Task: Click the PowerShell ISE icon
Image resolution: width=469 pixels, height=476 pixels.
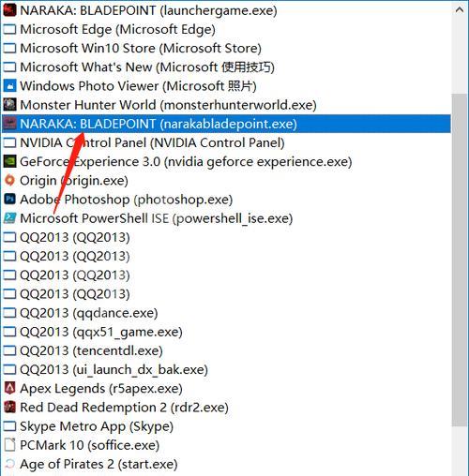Action: tap(9, 218)
